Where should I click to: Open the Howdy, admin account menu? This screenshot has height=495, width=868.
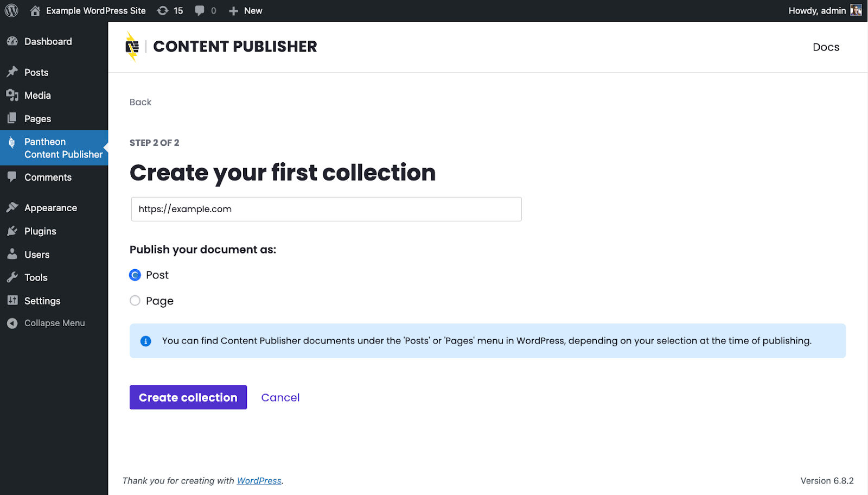coord(816,11)
